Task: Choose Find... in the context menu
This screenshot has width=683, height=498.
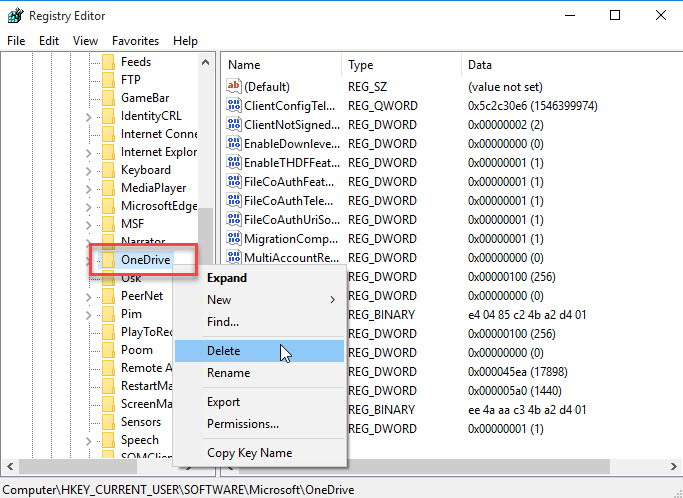Action: coord(259,322)
